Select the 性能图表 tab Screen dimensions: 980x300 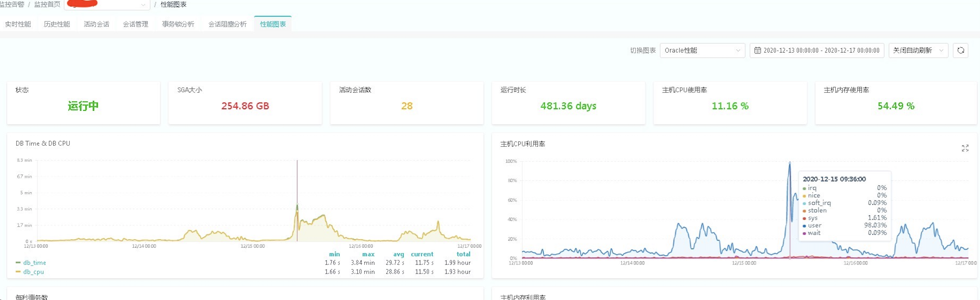pos(273,24)
